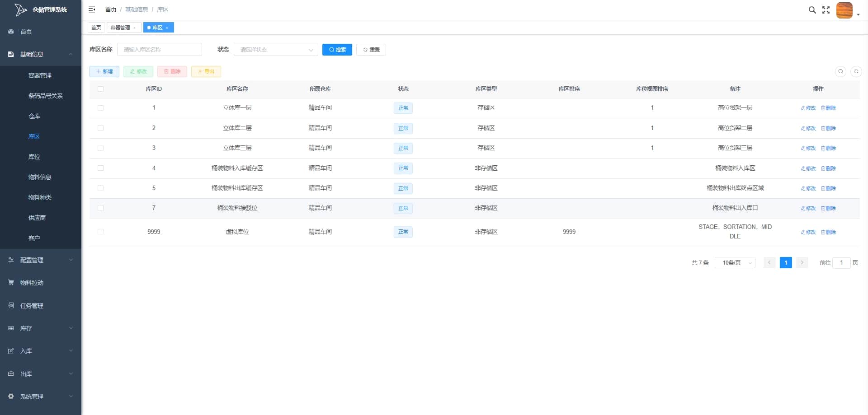Click the 入库 edit icon in sidebar
Viewport: 868px width, 415px height.
coord(11,351)
